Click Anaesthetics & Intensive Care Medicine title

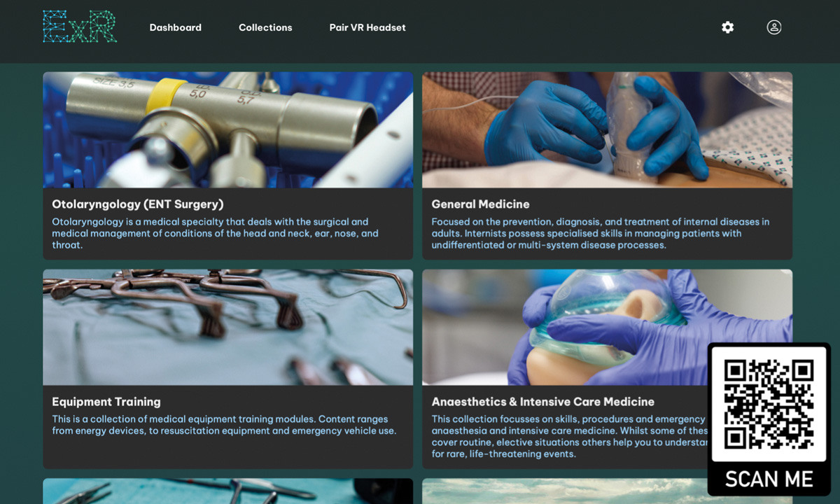click(x=543, y=402)
